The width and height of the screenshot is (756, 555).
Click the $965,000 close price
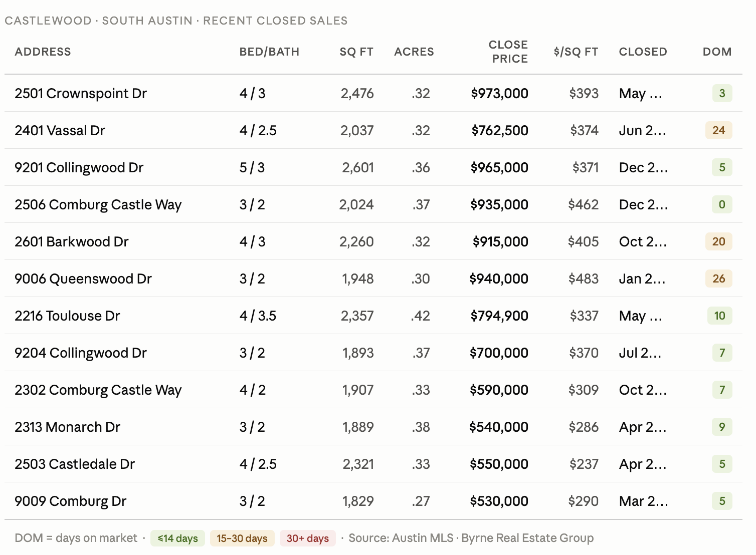tap(499, 167)
